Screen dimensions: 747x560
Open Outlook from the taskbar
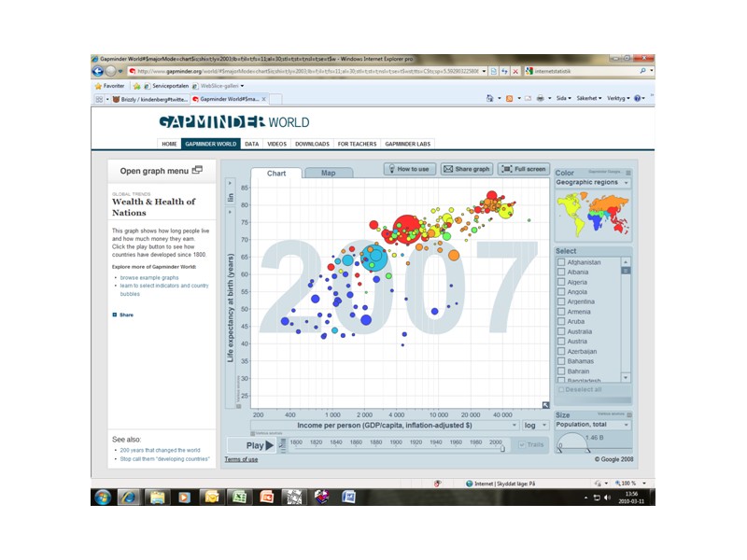(212, 497)
